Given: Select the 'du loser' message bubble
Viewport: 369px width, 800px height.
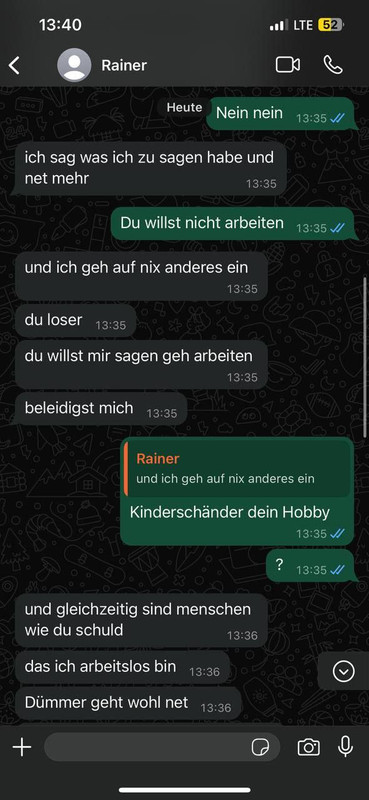Looking at the screenshot, I should pyautogui.click(x=76, y=321).
